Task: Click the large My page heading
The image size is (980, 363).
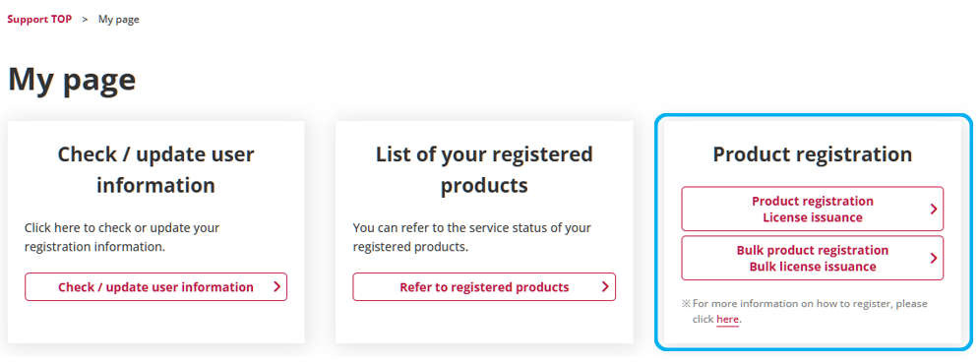Action: click(72, 80)
